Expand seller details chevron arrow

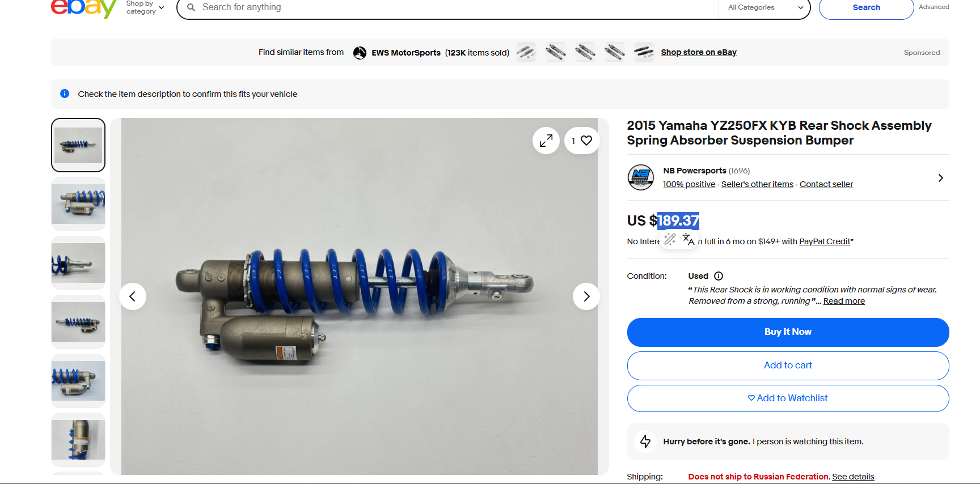click(941, 178)
